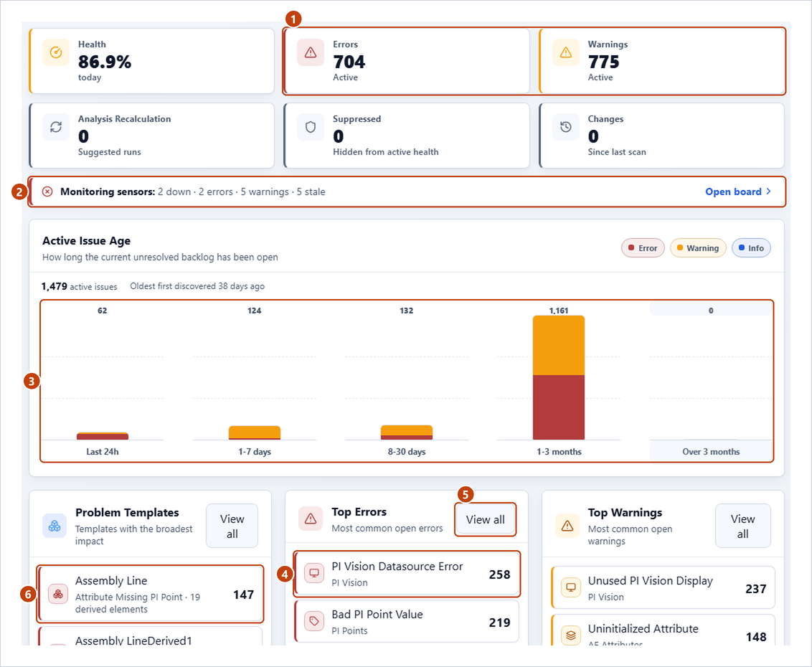This screenshot has height=667, width=812.
Task: Click View all in Problem Templates
Action: point(232,526)
